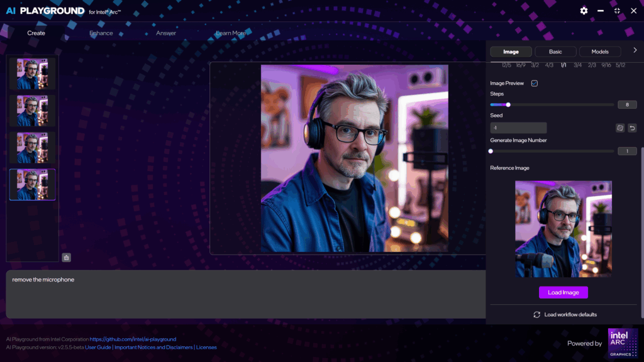This screenshot has width=644, height=362.
Task: Click the delete images trash icon
Action: 67,257
